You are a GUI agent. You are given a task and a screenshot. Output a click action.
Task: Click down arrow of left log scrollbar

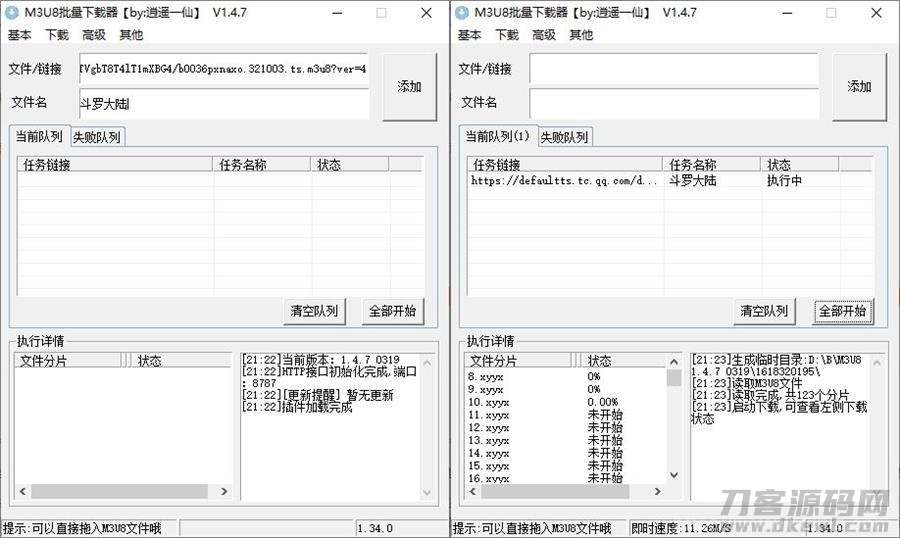pos(426,492)
